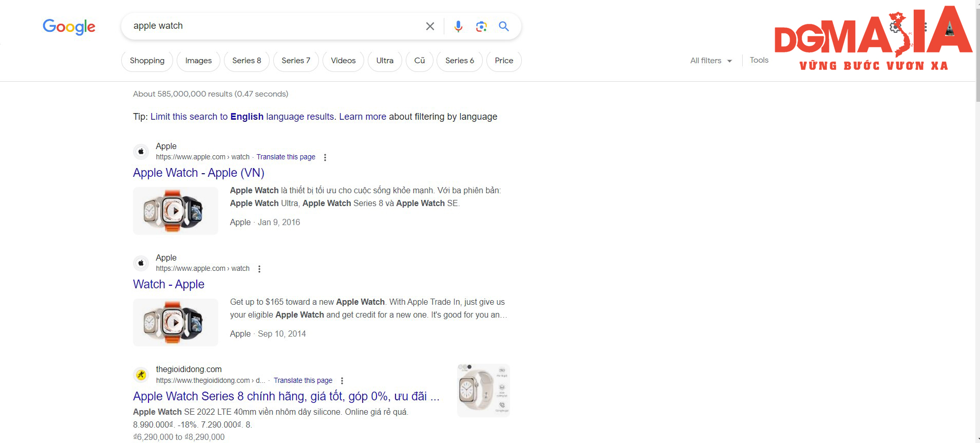Select the Shopping filter chip

147,61
